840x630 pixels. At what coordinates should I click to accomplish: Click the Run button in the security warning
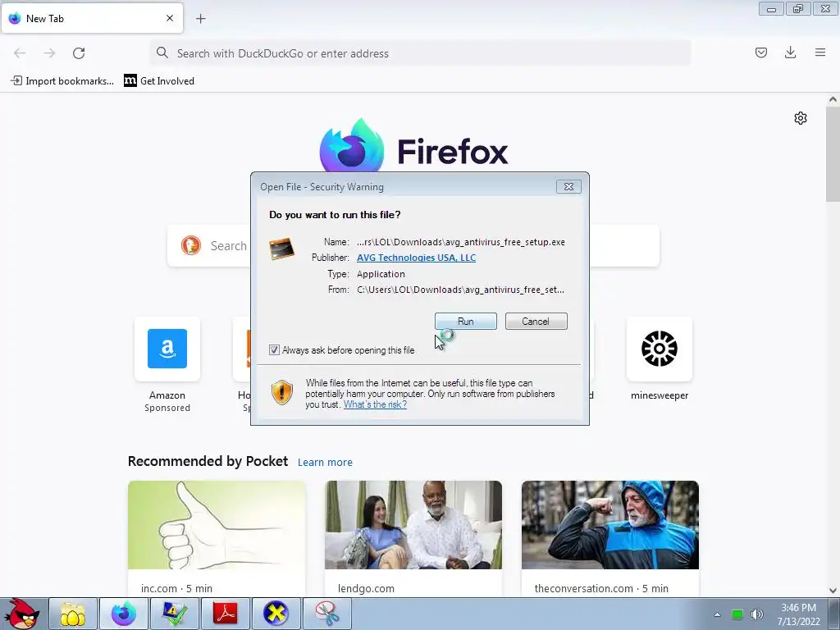(466, 322)
